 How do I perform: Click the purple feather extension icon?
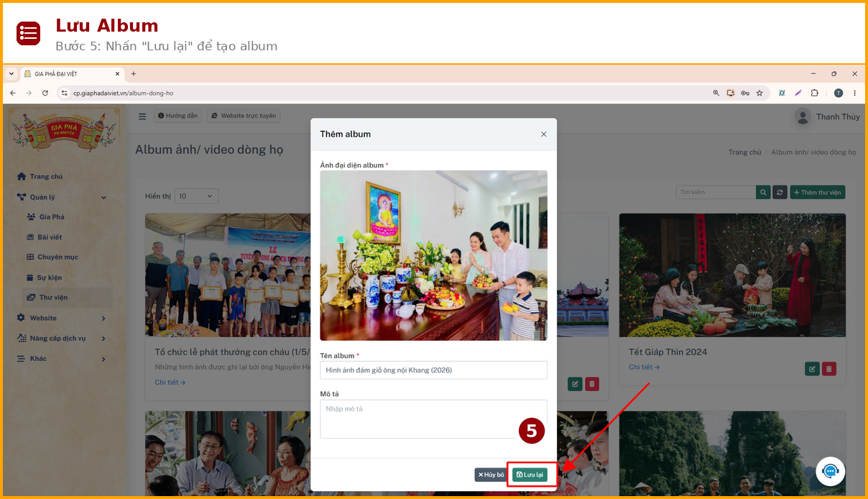798,93
